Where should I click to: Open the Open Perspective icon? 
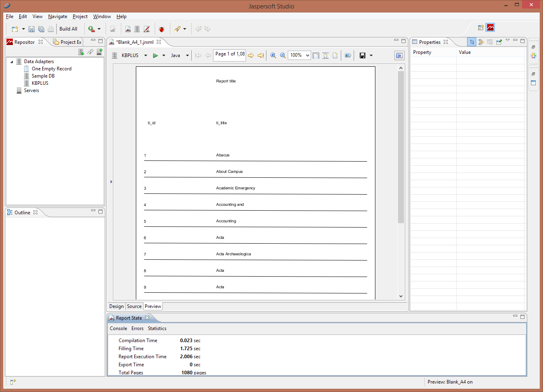point(481,28)
